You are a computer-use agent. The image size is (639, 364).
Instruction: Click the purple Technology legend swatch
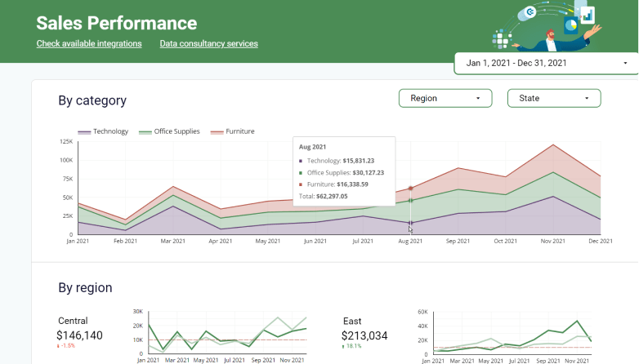pos(84,132)
